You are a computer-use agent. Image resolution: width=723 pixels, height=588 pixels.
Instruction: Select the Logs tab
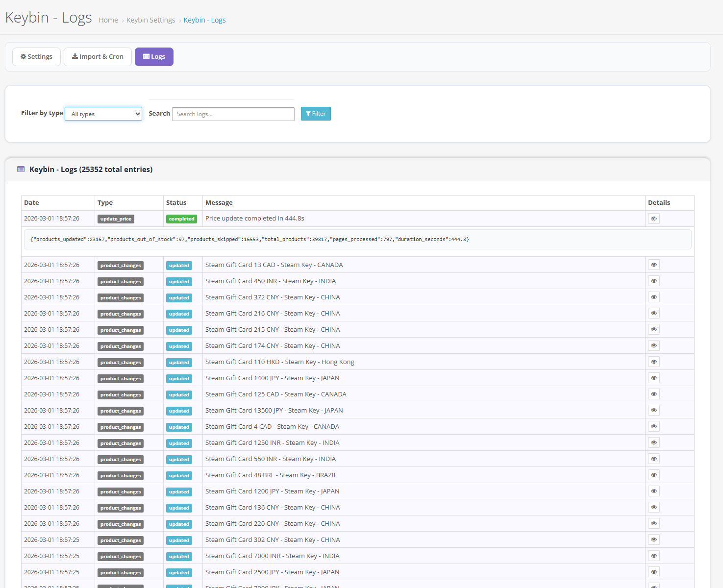pos(154,57)
